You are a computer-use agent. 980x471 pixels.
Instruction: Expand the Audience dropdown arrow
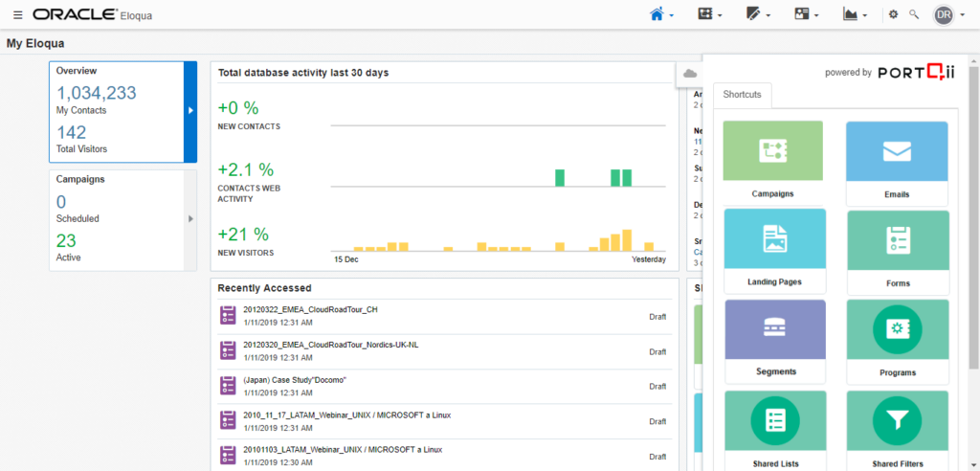817,15
